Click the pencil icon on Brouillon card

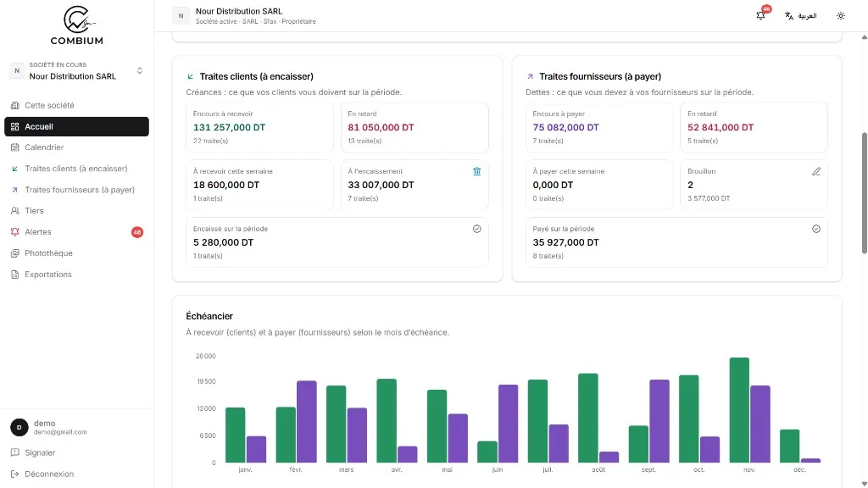click(816, 171)
